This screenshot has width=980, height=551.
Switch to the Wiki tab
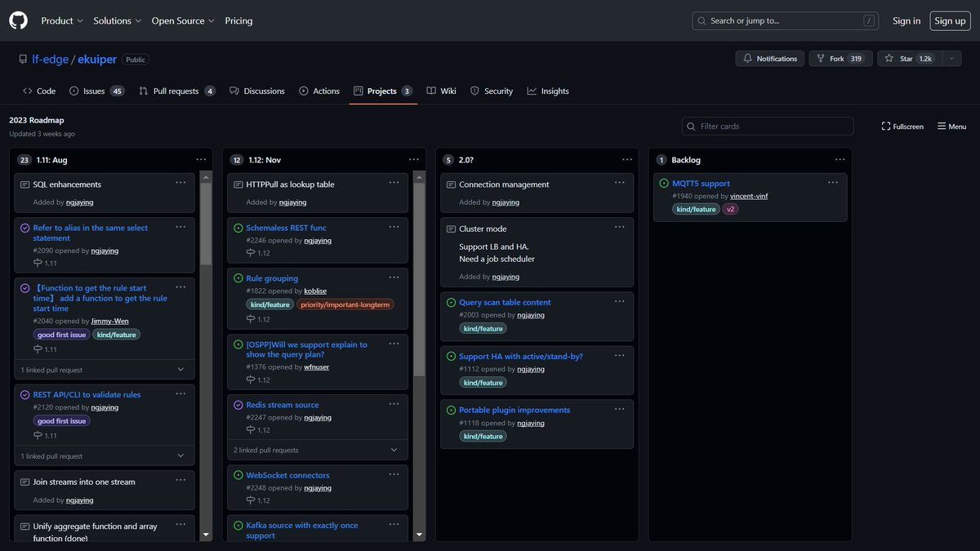click(441, 91)
